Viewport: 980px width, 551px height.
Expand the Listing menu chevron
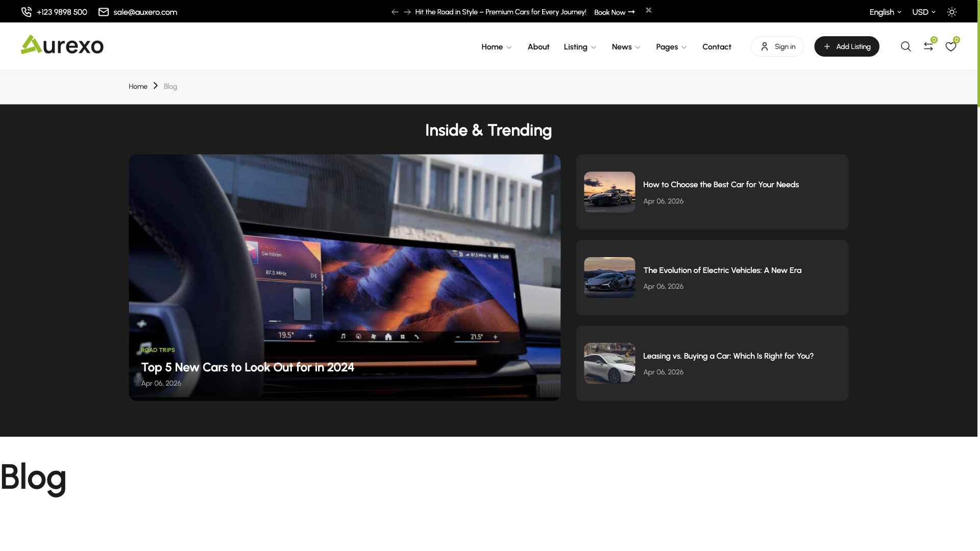[594, 47]
